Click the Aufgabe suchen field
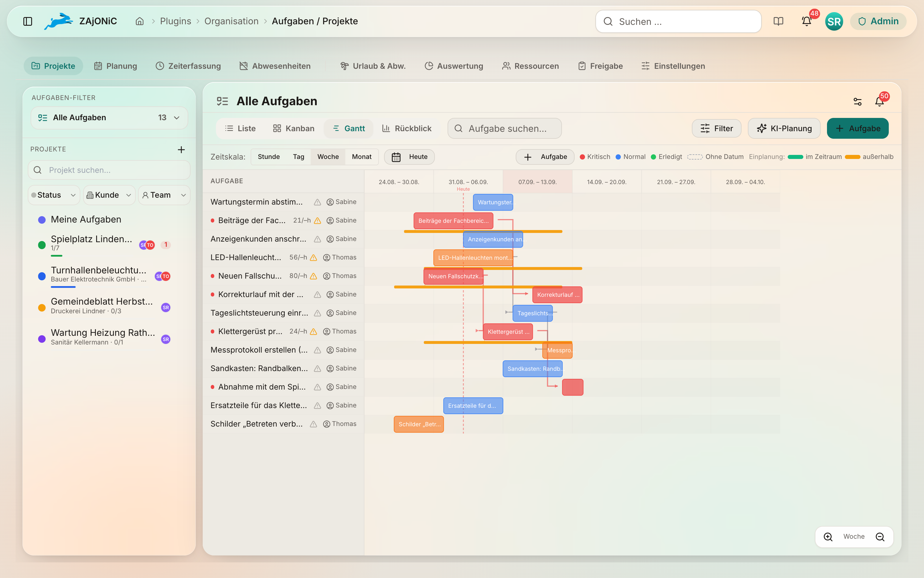This screenshot has width=924, height=578. (504, 128)
